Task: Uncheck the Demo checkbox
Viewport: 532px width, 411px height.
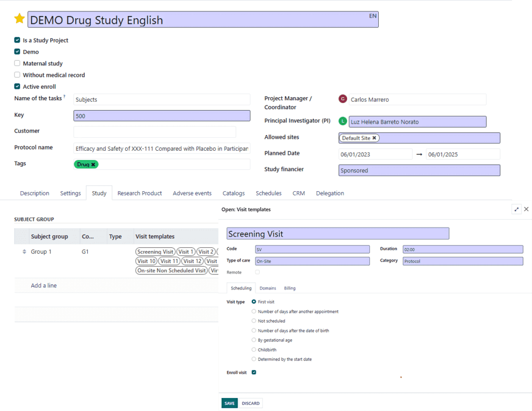Action: 16,51
